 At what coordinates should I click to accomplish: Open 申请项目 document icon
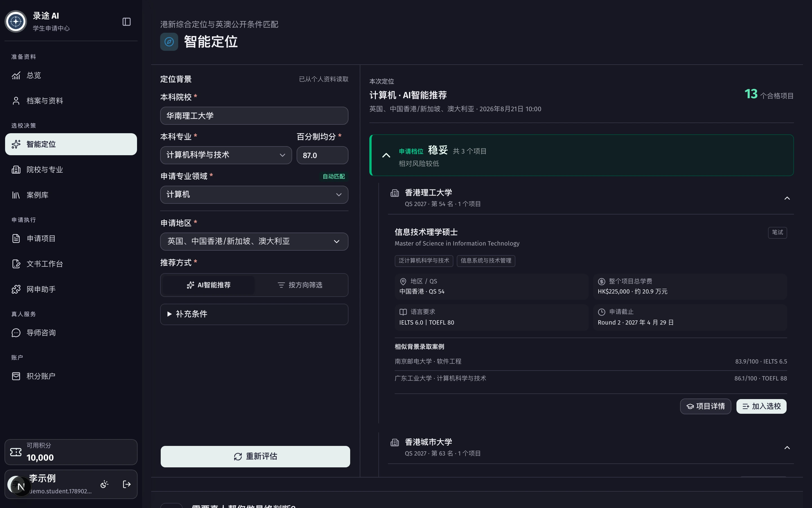coord(16,238)
